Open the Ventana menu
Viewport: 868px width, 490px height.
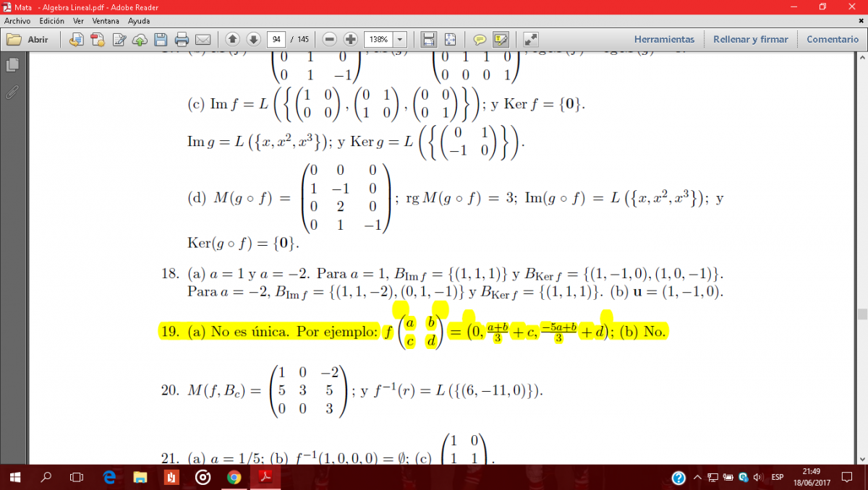point(106,21)
